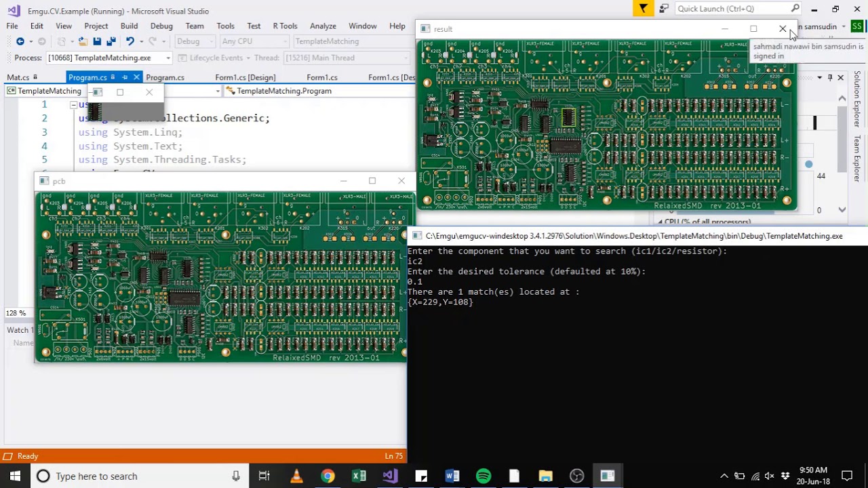Screen dimensions: 868x488
Task: Open the Action Center notification icon
Action: (x=847, y=476)
